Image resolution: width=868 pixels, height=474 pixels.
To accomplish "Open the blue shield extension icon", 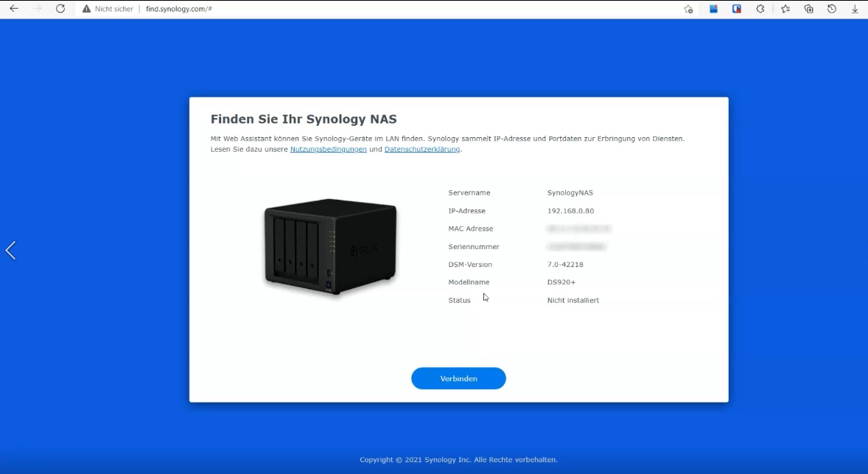I will click(737, 9).
